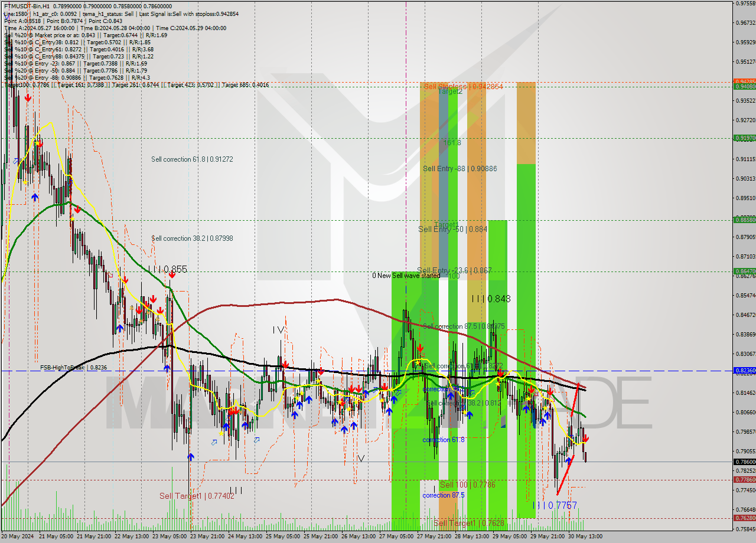Click the 'C_Entry61: 0.8272' sell line
Viewport: 756px width, 543px height.
tap(79, 49)
